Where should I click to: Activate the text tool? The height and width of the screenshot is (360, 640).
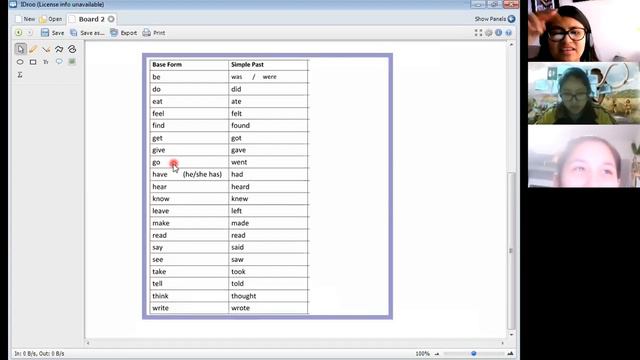(x=46, y=62)
